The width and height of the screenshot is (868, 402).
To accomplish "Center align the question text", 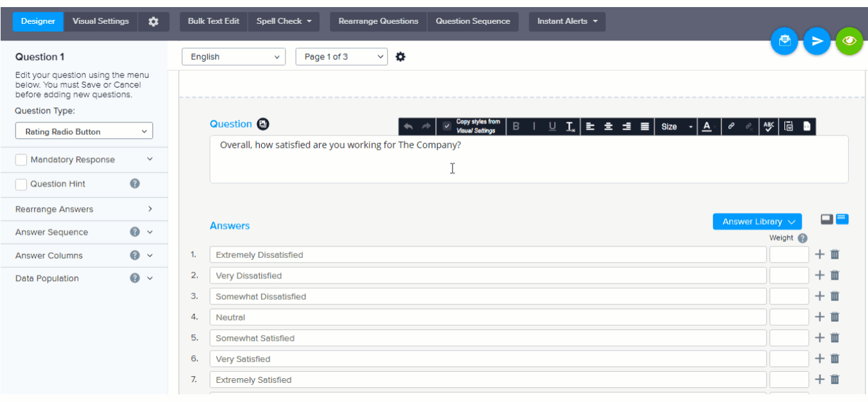I will [608, 127].
